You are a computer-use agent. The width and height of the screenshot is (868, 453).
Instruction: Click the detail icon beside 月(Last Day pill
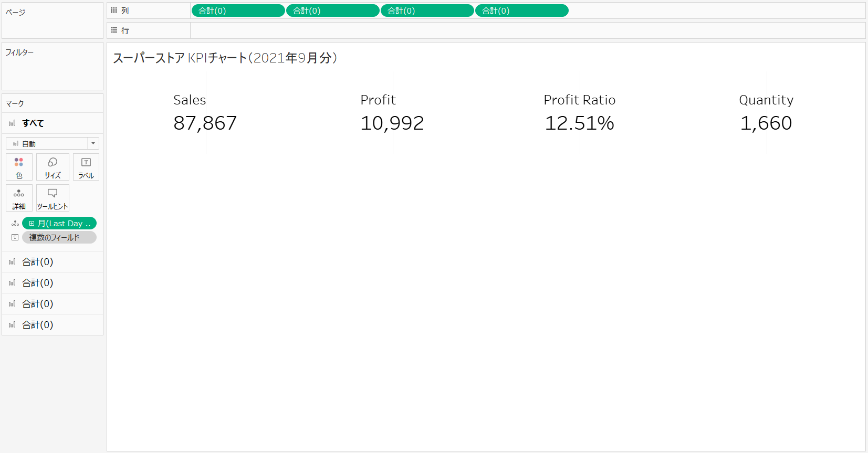pos(15,224)
